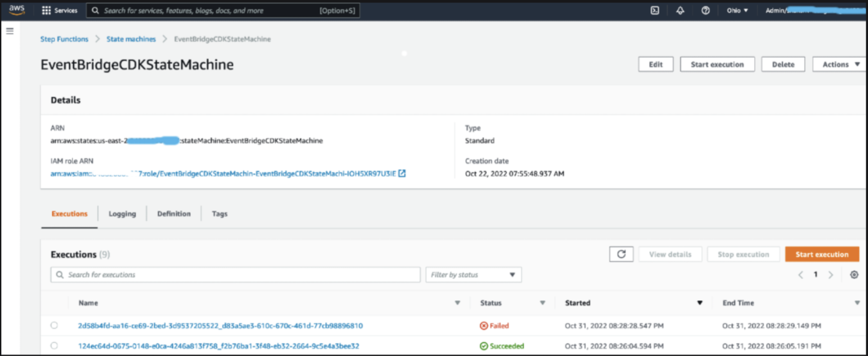Click the Edit button
The width and height of the screenshot is (868, 356).
656,64
